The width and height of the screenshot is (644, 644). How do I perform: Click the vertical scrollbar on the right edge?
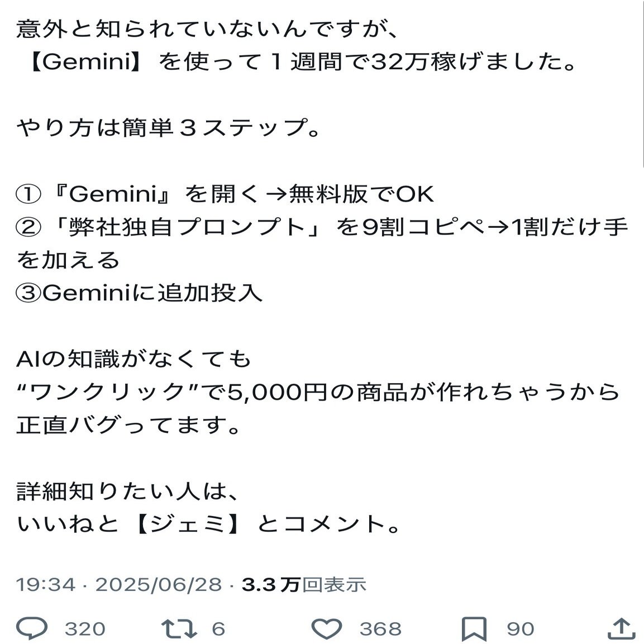641,84
